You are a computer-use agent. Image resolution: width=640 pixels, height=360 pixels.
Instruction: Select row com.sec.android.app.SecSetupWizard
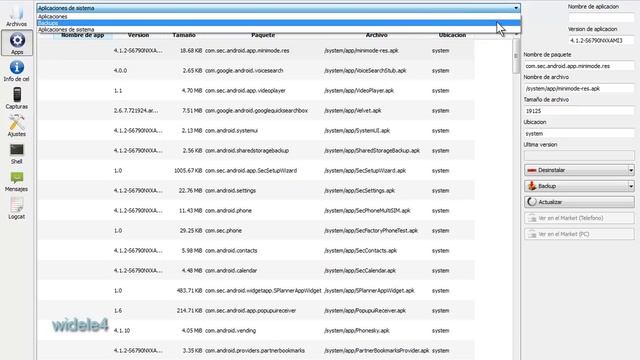tap(256, 171)
